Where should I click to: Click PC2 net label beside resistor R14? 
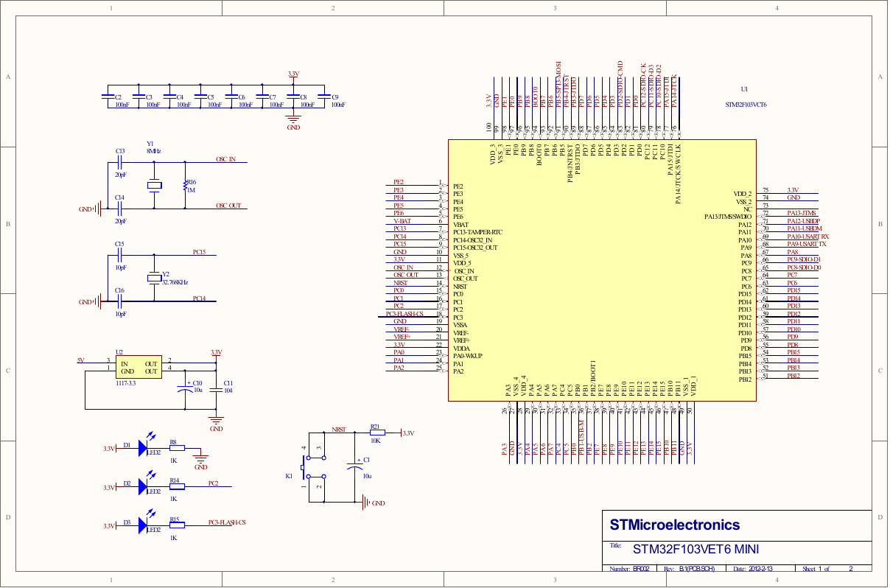214,483
